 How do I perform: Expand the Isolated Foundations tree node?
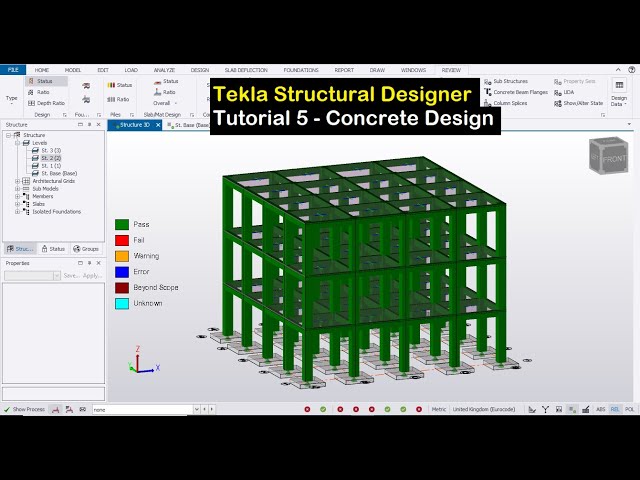click(x=18, y=212)
